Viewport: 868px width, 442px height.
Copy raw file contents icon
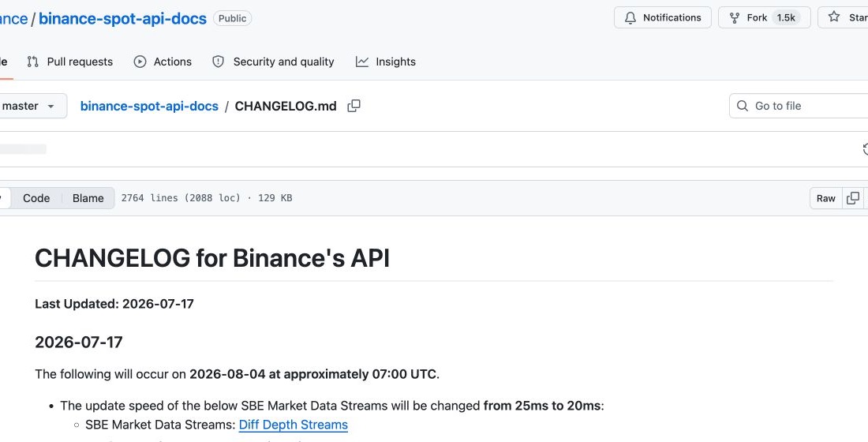tap(853, 198)
